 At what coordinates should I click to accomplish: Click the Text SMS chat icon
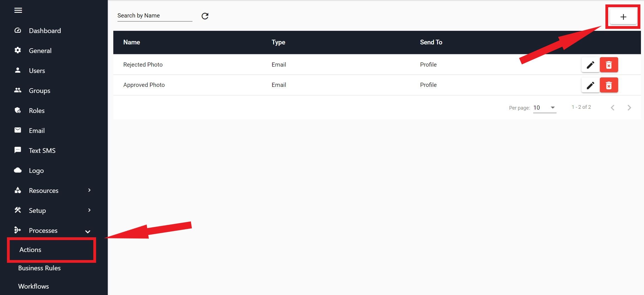click(18, 150)
